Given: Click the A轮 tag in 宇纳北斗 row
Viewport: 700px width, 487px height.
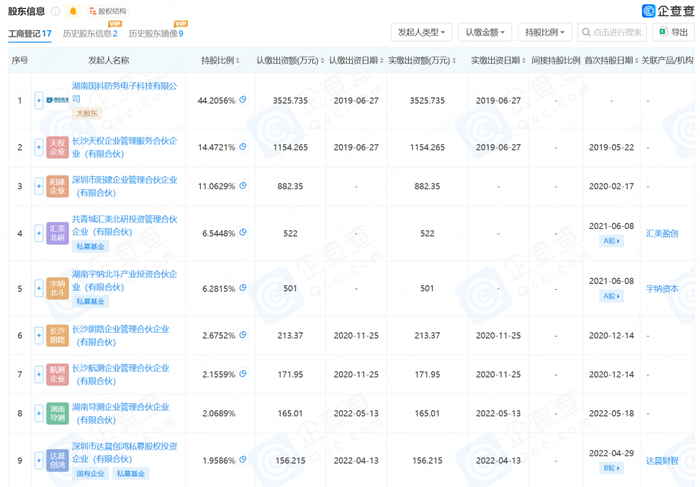Looking at the screenshot, I should click(611, 296).
